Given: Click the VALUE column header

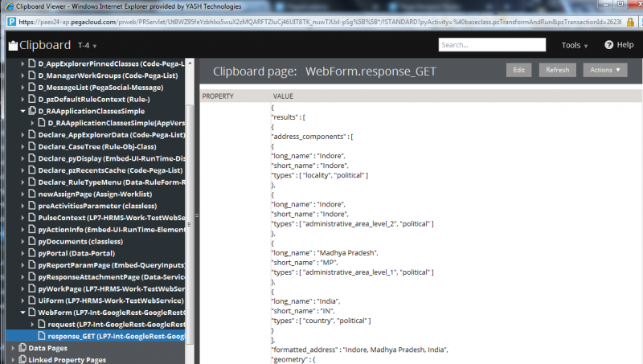Looking at the screenshot, I should click(283, 96).
